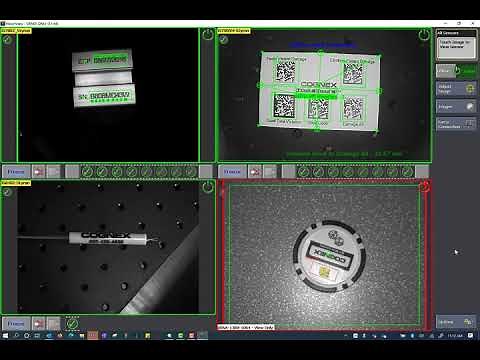
Task: Select last filmstrip result under serial label panel
Action: (191, 172)
